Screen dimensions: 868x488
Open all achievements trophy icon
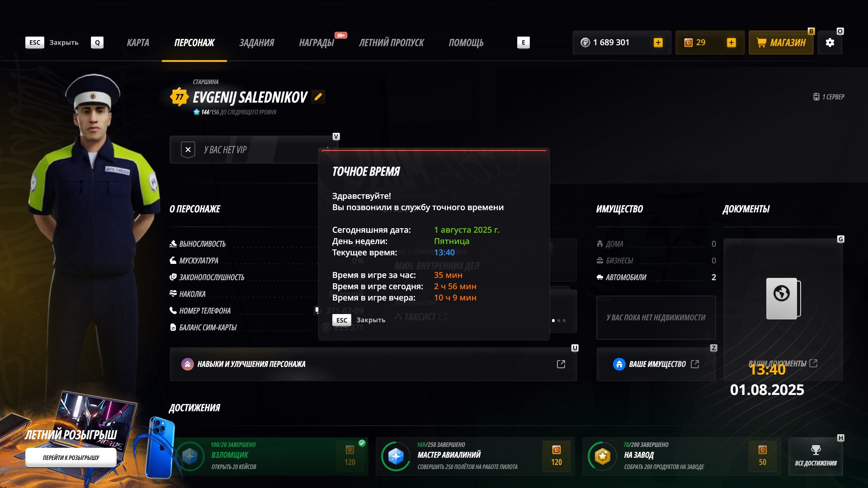coord(816,450)
